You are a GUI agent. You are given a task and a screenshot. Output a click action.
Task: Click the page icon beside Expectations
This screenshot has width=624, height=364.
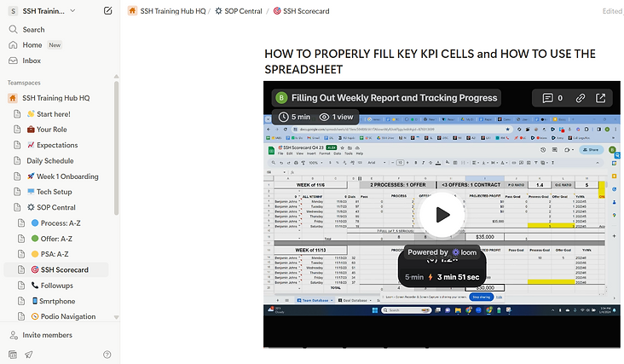click(x=17, y=145)
